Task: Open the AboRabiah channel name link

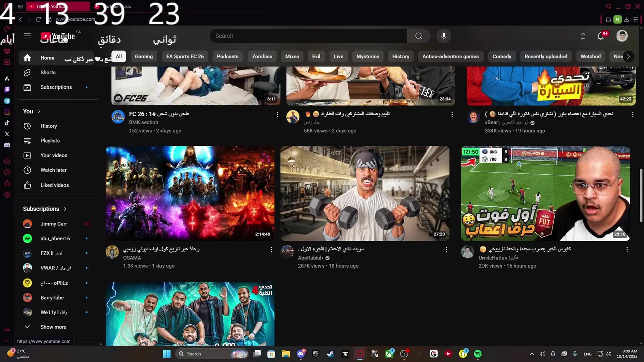Action: [x=310, y=258]
